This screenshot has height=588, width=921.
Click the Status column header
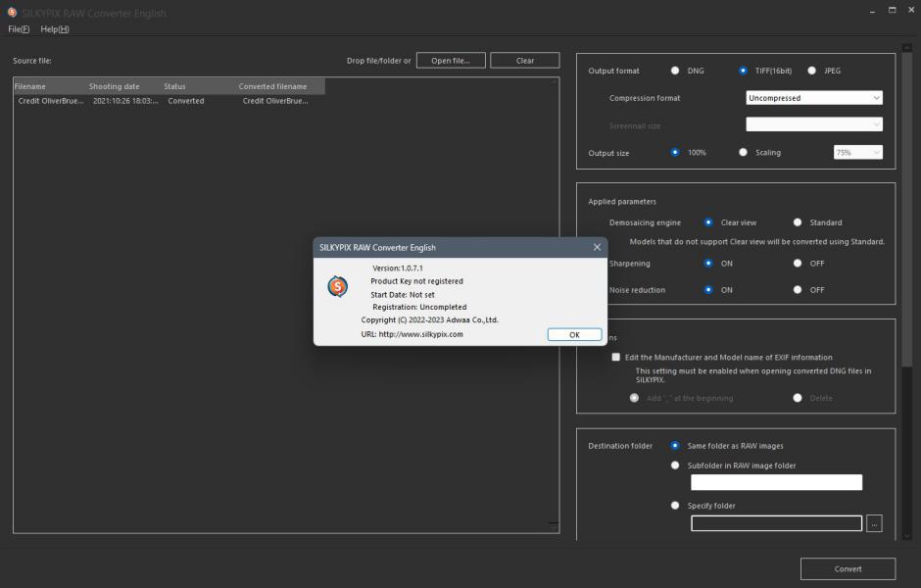(x=200, y=86)
